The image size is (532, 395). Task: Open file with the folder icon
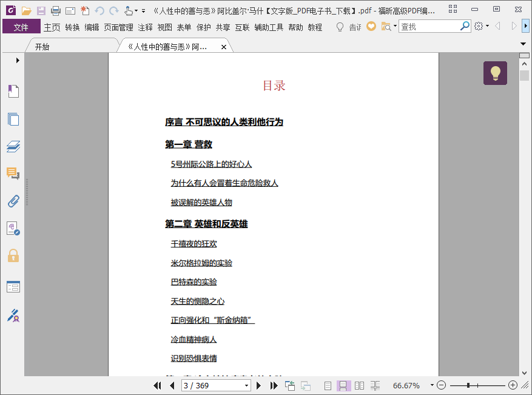click(27, 11)
